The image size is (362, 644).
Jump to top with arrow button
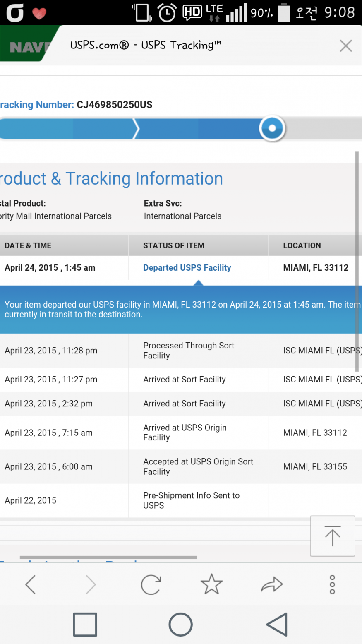333,536
